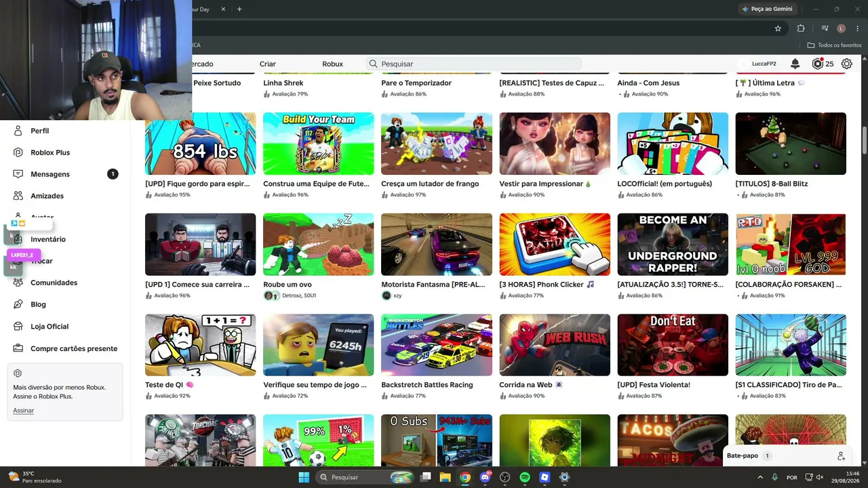The image size is (868, 488).
Task: Open the Web Rush Spider-Man thumbnail
Action: click(x=555, y=345)
